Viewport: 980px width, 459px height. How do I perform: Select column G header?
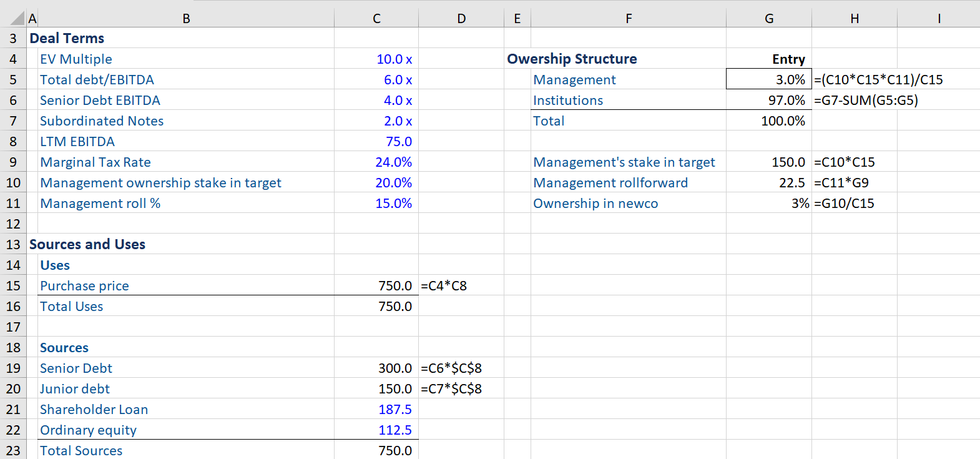tap(769, 19)
